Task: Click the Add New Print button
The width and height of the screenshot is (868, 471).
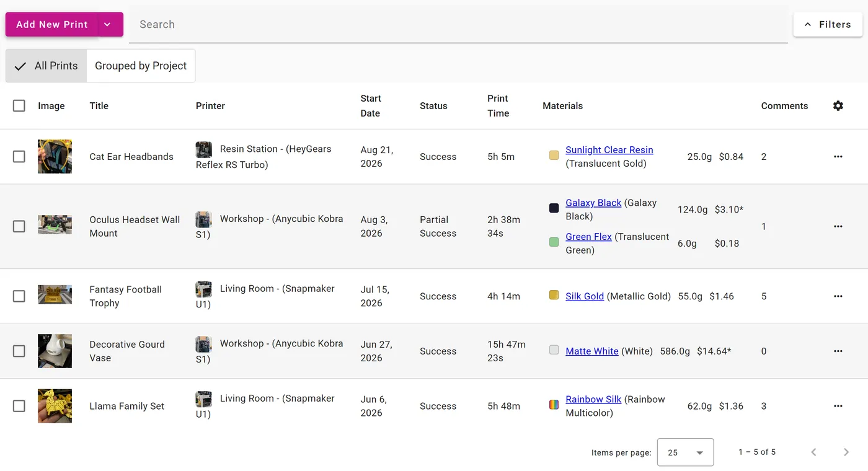Action: coord(52,24)
